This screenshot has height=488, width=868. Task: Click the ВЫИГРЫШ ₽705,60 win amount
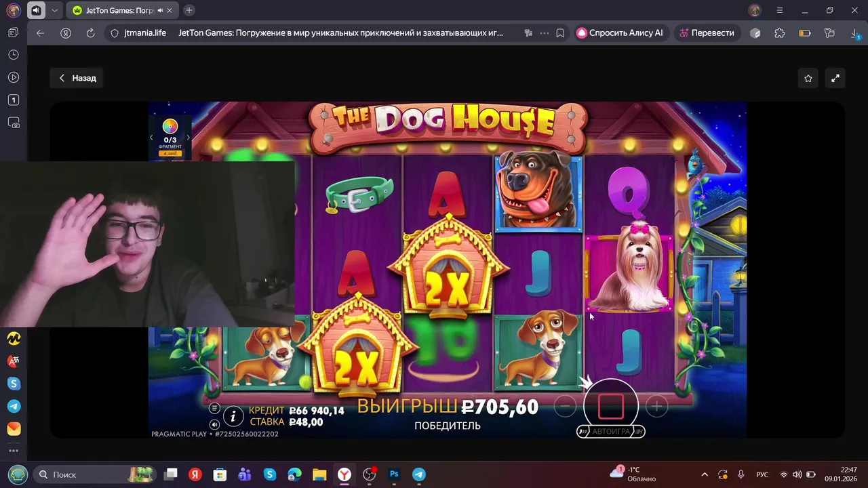(448, 407)
